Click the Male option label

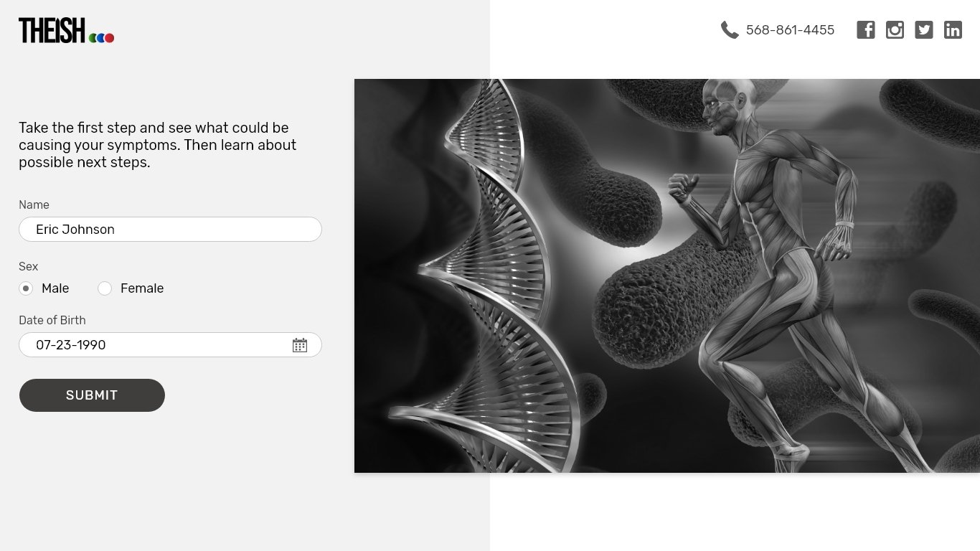point(55,288)
